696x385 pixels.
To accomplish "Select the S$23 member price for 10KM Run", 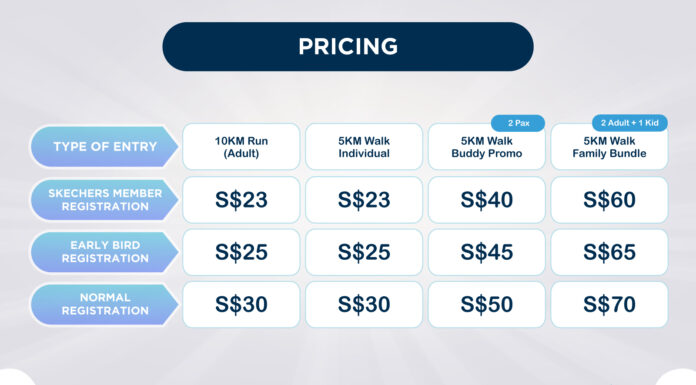I will pyautogui.click(x=241, y=200).
